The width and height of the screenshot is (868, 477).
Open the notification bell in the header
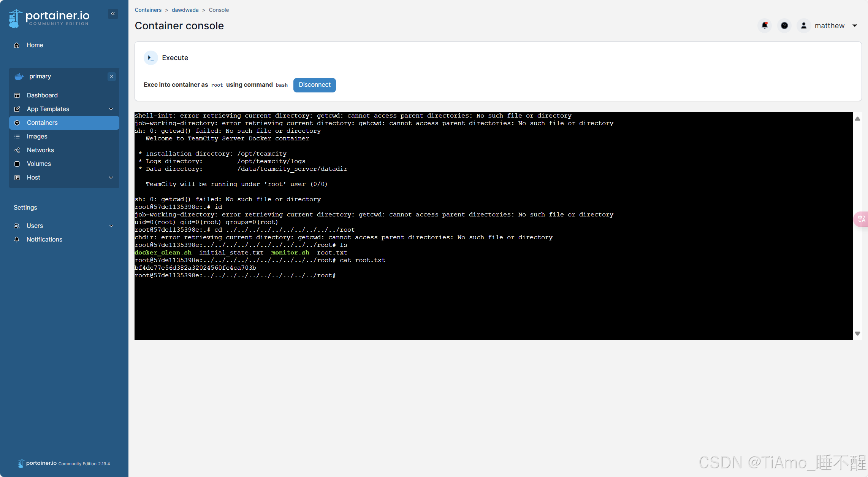coord(765,26)
